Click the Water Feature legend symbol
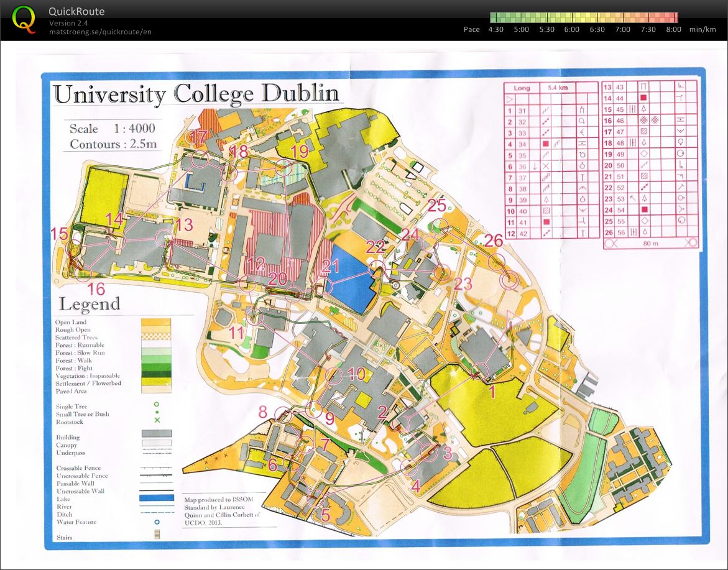 pyautogui.click(x=157, y=522)
